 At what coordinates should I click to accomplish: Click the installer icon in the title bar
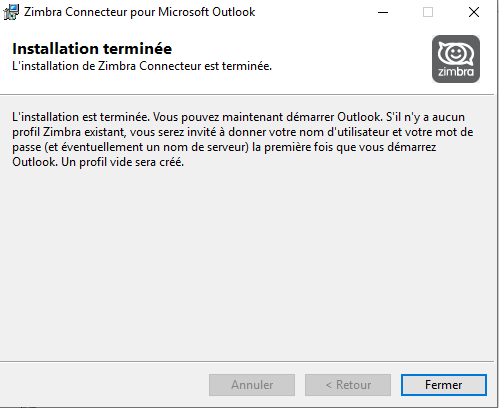[x=11, y=12]
